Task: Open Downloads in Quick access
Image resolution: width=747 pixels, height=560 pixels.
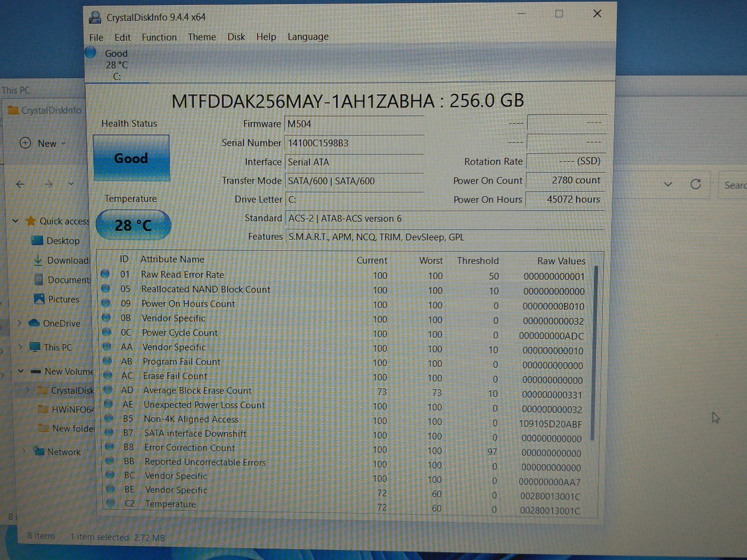Action: tap(62, 260)
